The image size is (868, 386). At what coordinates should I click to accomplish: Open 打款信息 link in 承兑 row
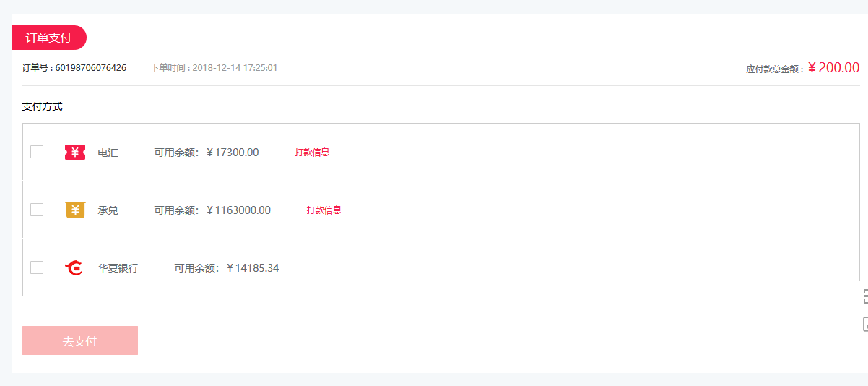click(324, 210)
